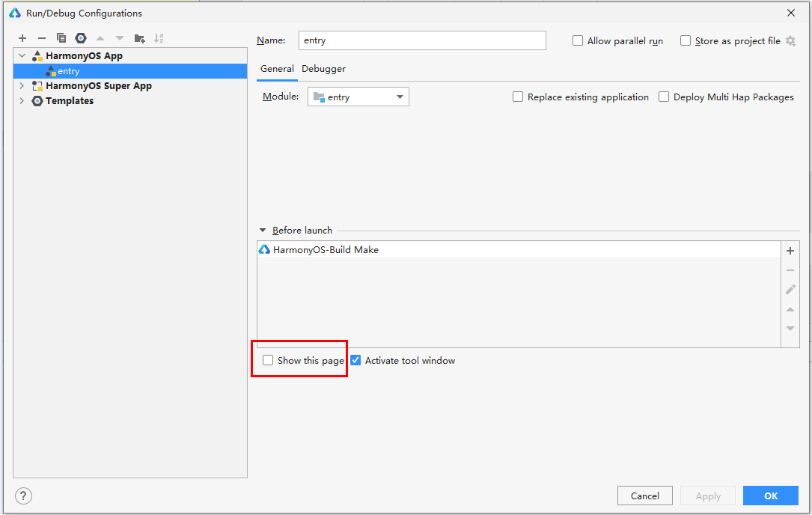Expand the HarmonyOS Super App node
Screen dimensions: 812x515
click(x=22, y=86)
